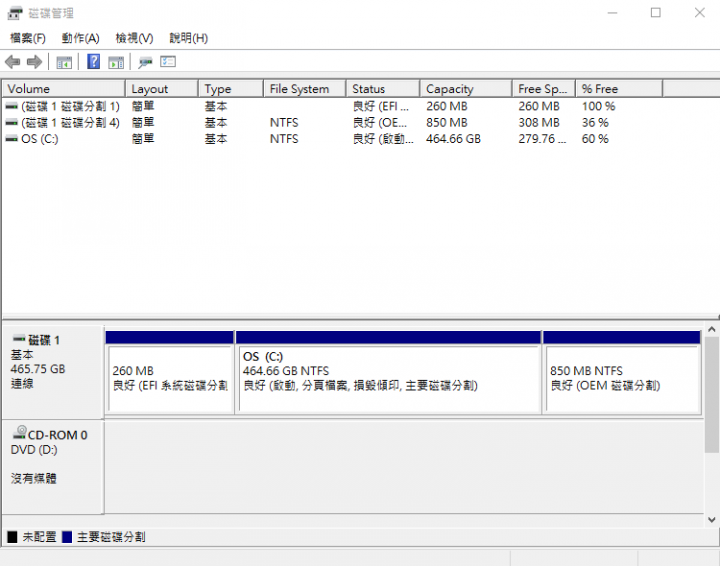Click the Forward arrow toolbar icon
Image resolution: width=720 pixels, height=566 pixels.
coord(34,62)
